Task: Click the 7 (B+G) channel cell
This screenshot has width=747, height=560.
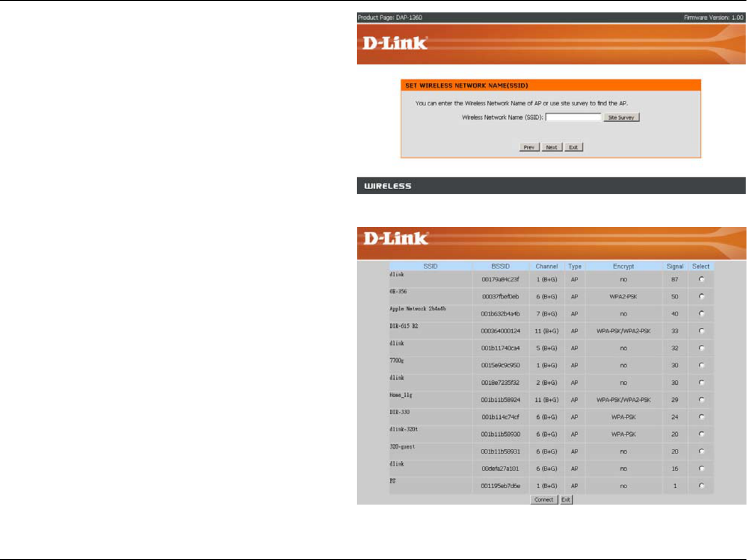Action: click(546, 314)
